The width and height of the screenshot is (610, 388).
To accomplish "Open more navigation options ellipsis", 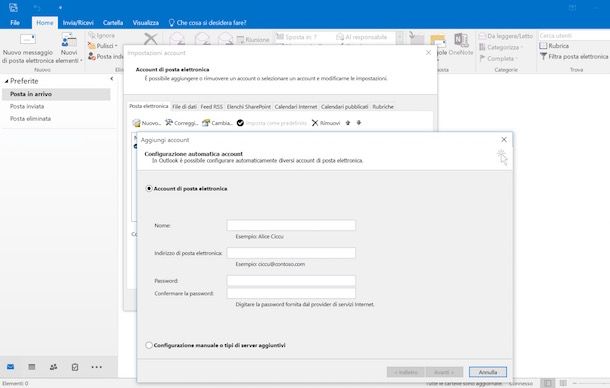I will click(96, 367).
